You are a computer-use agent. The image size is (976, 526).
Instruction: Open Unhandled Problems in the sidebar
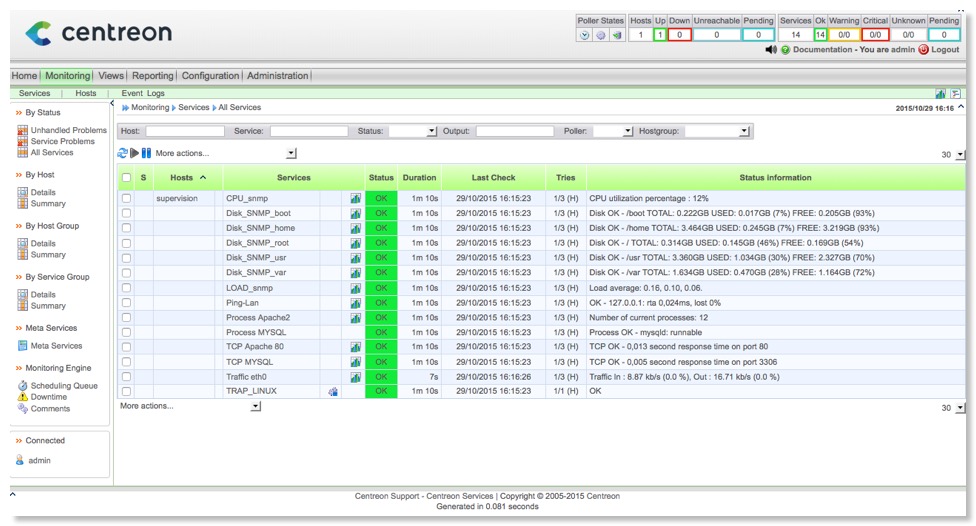(68, 130)
